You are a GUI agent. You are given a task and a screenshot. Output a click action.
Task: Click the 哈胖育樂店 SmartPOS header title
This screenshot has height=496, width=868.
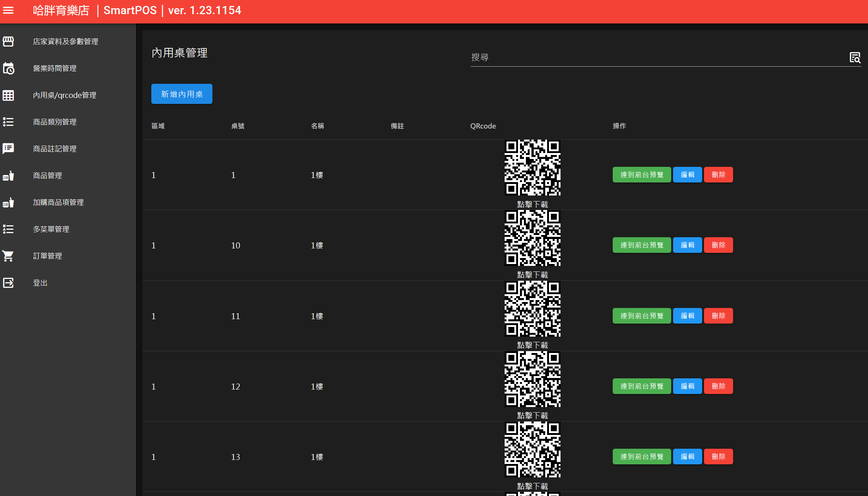coord(137,10)
